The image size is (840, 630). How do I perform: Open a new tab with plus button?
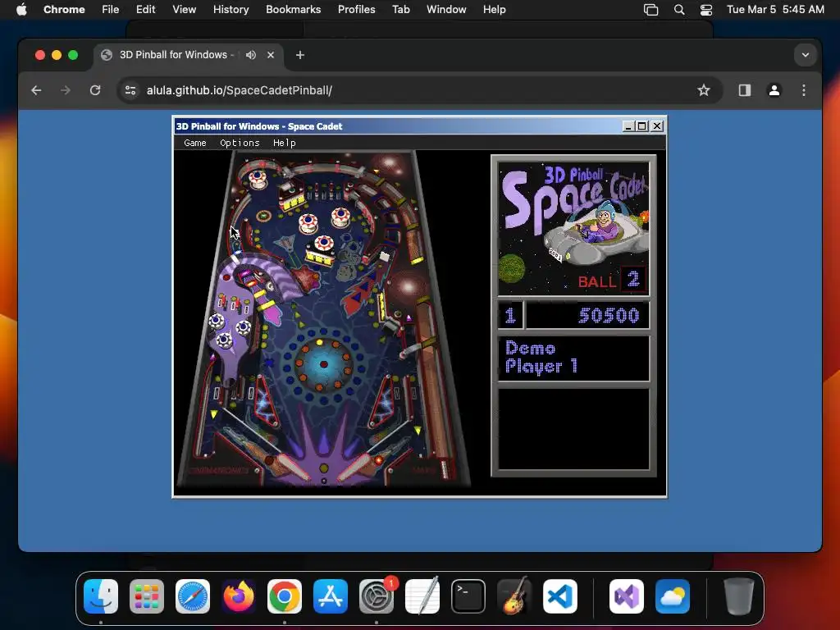pos(300,55)
